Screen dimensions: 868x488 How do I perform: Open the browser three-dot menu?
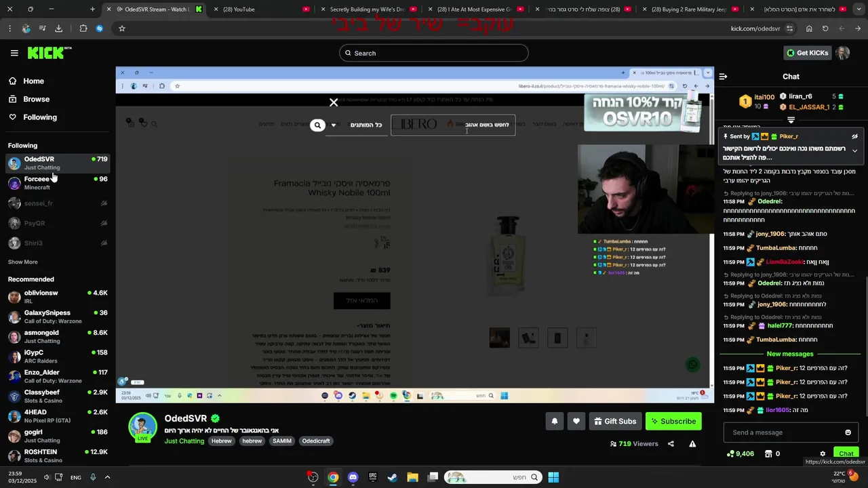[9, 28]
